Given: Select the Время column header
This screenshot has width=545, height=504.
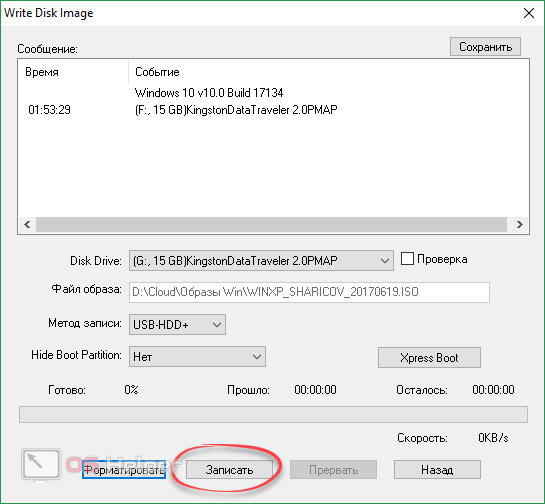Looking at the screenshot, I should tap(42, 72).
